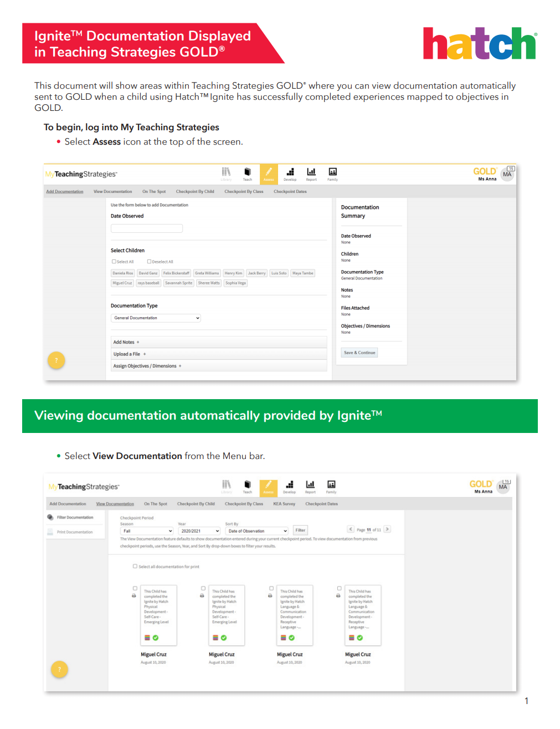The width and height of the screenshot is (560, 729).
Task: Toggle child chip David Ganz
Action: (x=148, y=273)
